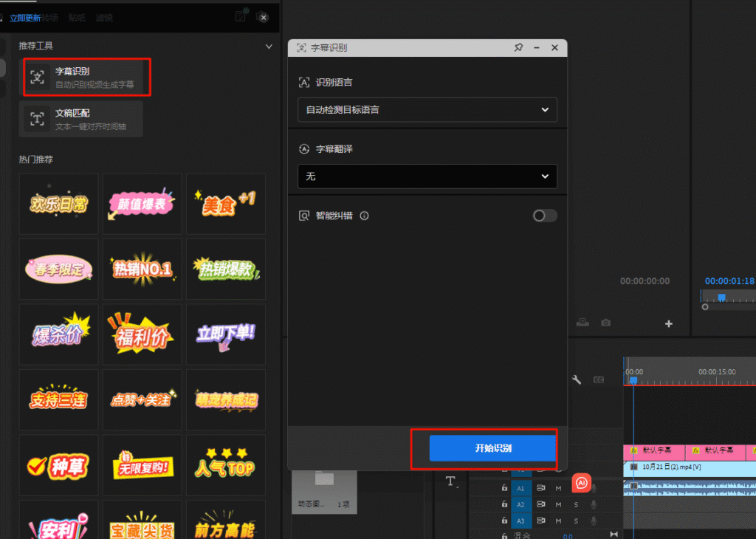Click the playhead on the timeline ruler
The image size is (756, 539).
pyautogui.click(x=633, y=378)
